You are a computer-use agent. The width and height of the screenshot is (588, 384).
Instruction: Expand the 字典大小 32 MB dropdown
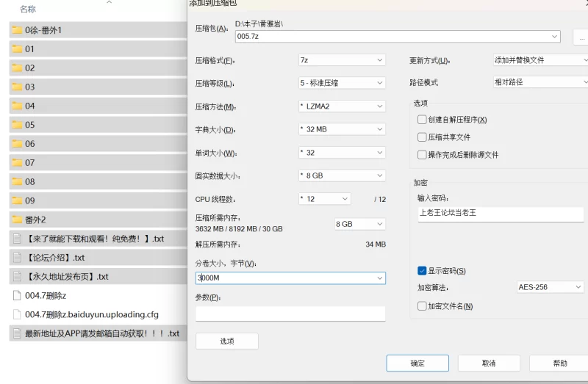click(342, 129)
